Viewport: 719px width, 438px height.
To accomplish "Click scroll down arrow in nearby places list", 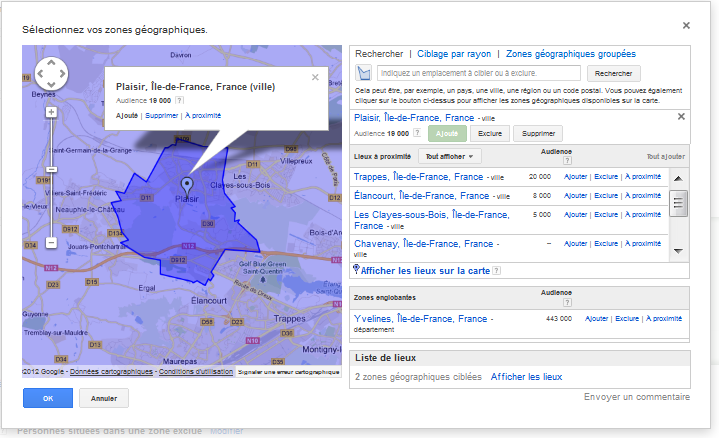I will point(679,251).
